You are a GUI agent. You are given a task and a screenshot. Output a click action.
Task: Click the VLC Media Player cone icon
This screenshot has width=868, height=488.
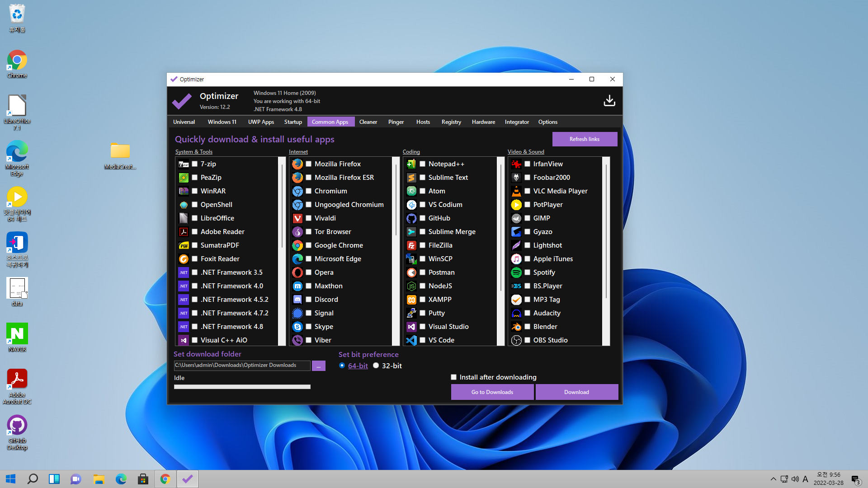[516, 191]
